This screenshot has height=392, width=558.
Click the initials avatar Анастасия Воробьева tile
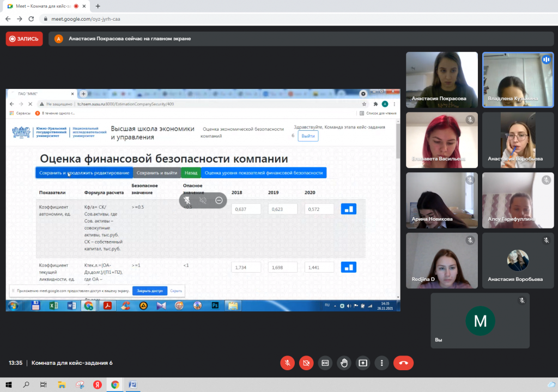click(x=518, y=260)
